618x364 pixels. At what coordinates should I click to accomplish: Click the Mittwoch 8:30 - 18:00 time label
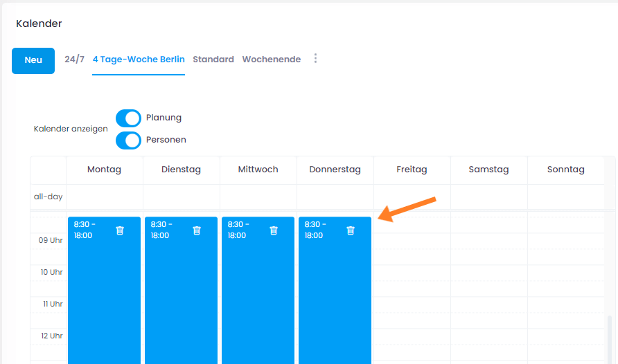coord(238,230)
